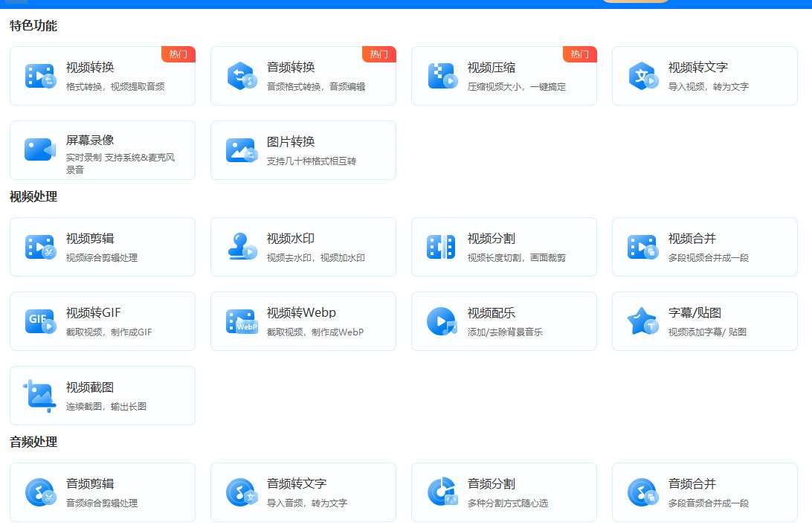Open the 字幕/贴图 star icon
Screen dimensions: 812x528
tap(642, 321)
